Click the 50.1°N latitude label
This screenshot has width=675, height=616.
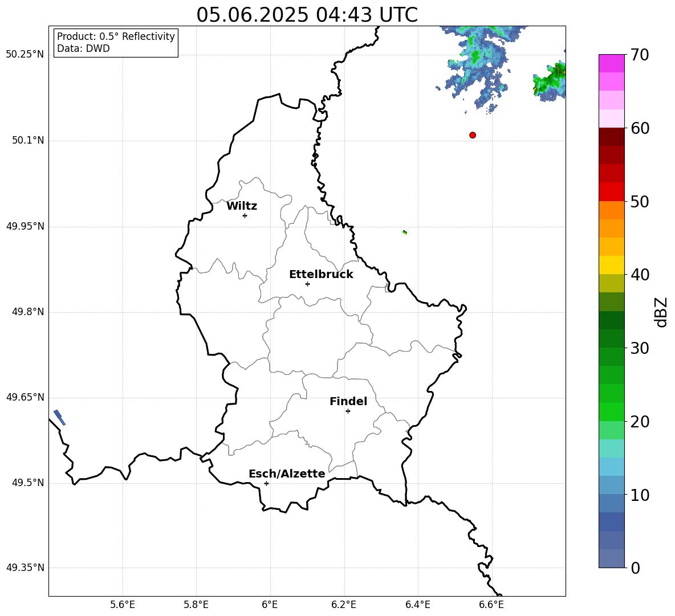(28, 140)
